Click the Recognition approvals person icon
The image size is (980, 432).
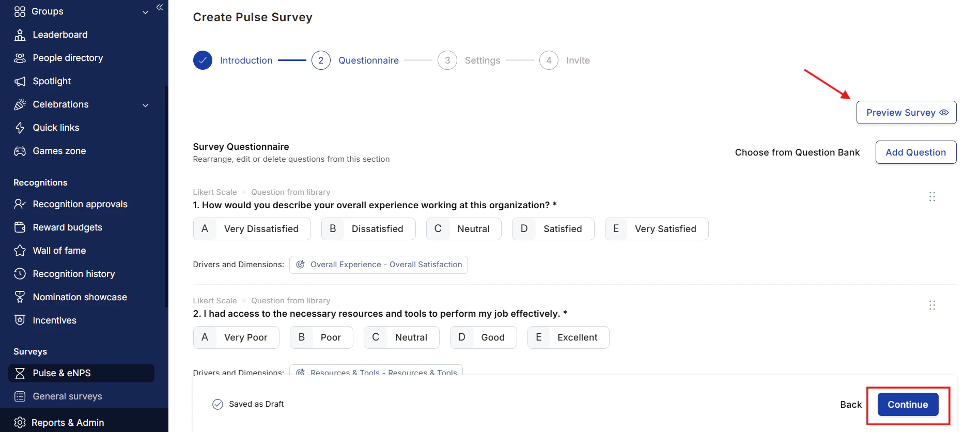tap(20, 204)
